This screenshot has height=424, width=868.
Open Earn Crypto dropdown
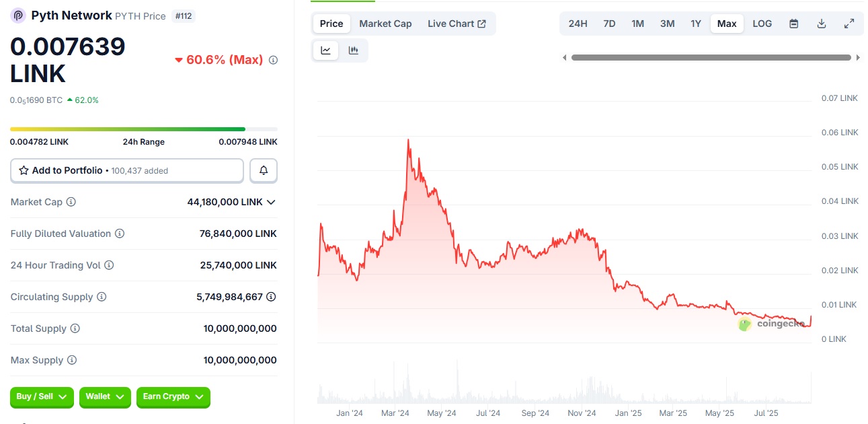173,397
